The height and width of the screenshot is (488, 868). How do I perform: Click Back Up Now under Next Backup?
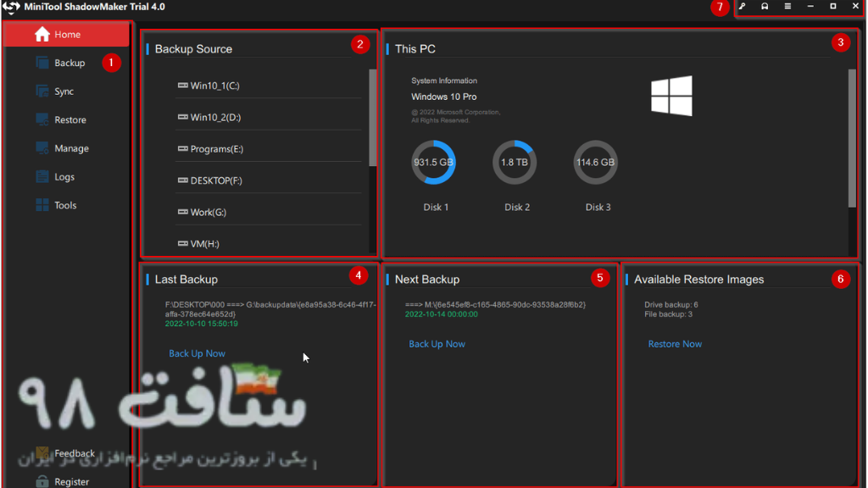(x=437, y=344)
